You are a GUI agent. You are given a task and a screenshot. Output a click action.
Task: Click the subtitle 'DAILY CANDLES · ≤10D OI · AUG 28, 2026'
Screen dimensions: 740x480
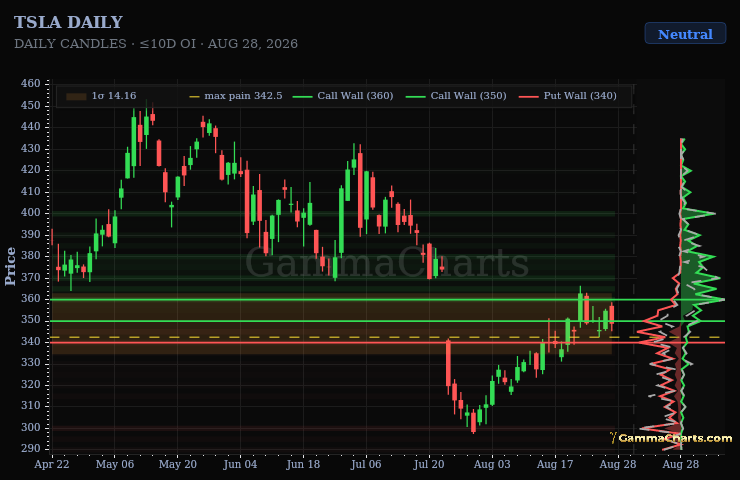point(156,44)
